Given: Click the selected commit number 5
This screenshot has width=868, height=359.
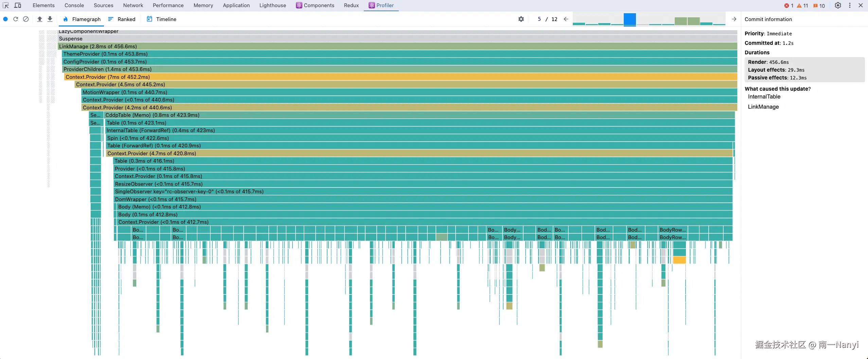Looking at the screenshot, I should click(x=539, y=19).
